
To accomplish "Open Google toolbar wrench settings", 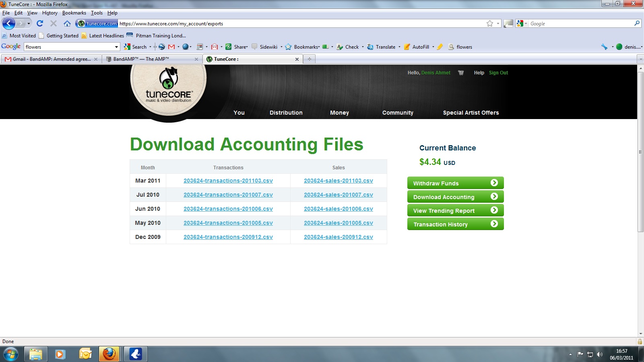I will 604,47.
